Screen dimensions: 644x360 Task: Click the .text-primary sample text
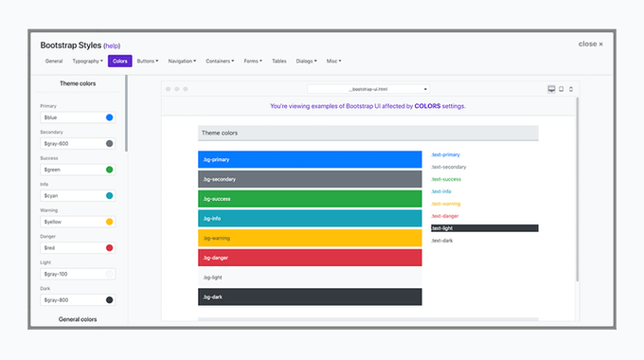pos(446,154)
